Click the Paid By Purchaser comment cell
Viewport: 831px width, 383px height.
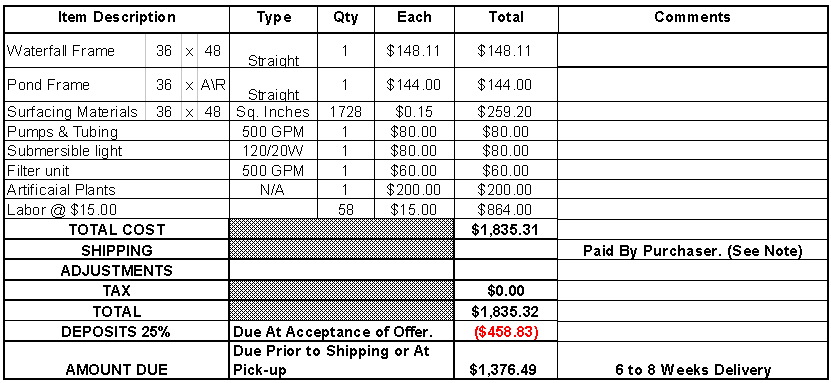[692, 250]
